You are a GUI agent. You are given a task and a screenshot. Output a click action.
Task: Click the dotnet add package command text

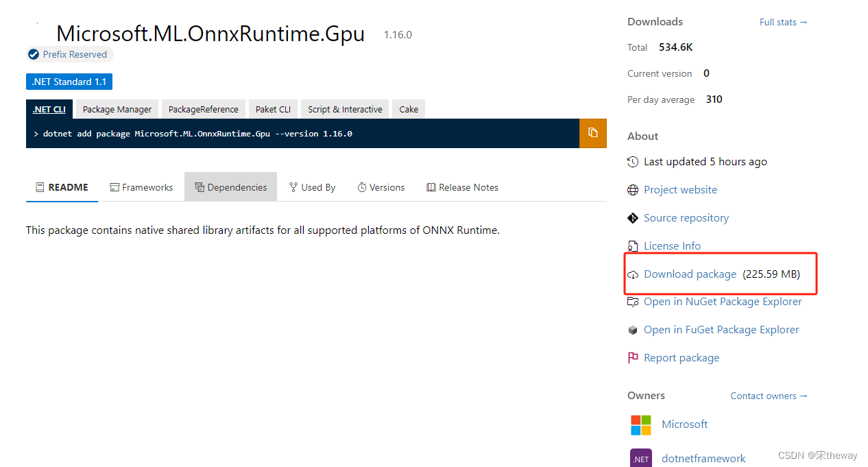[197, 134]
